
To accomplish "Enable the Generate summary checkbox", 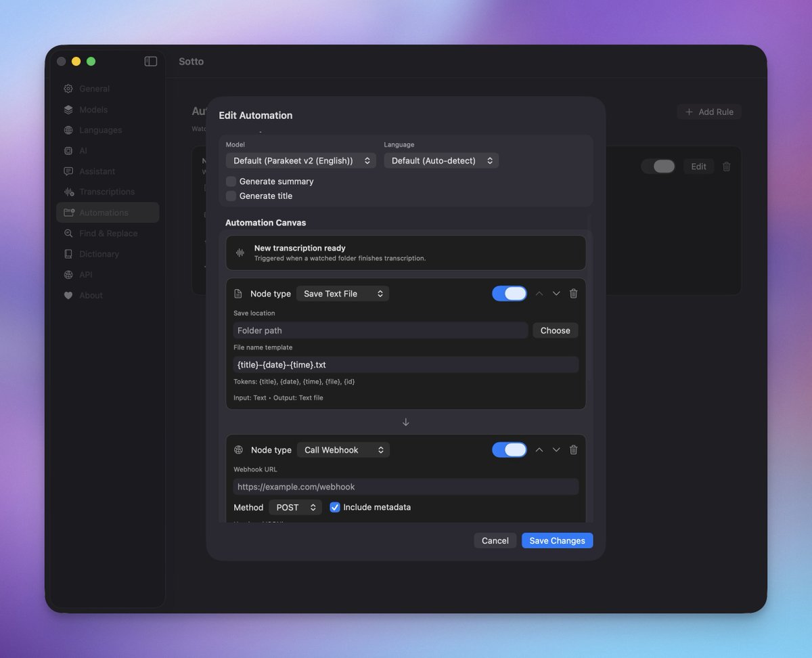I will click(231, 181).
